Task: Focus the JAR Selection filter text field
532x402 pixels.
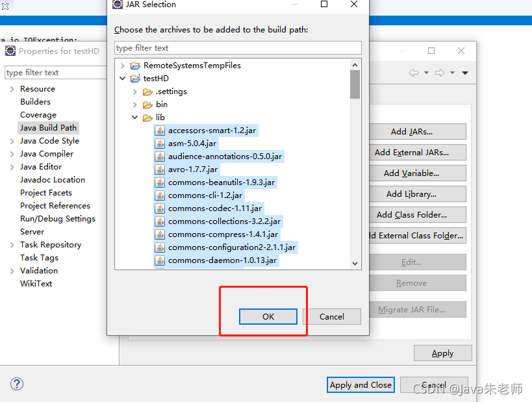Action: click(x=238, y=48)
